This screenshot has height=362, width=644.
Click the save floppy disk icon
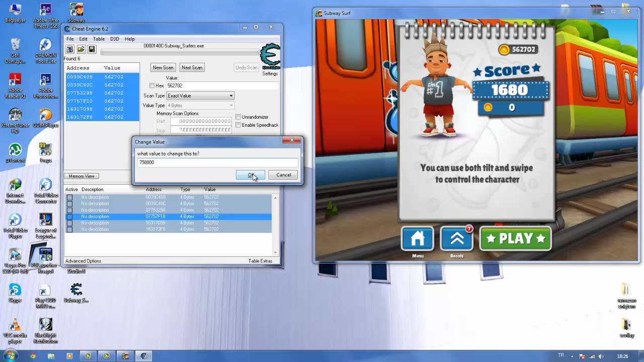92,49
